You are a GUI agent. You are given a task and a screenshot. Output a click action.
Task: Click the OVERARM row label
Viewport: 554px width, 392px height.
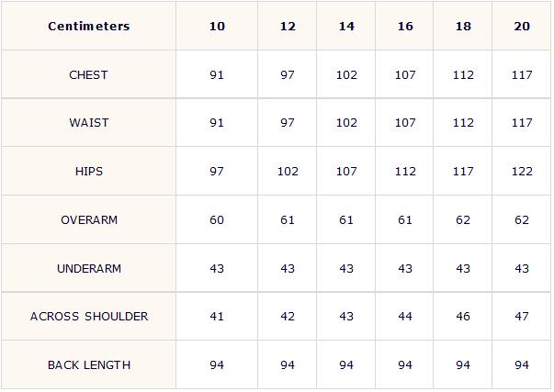[x=89, y=220]
